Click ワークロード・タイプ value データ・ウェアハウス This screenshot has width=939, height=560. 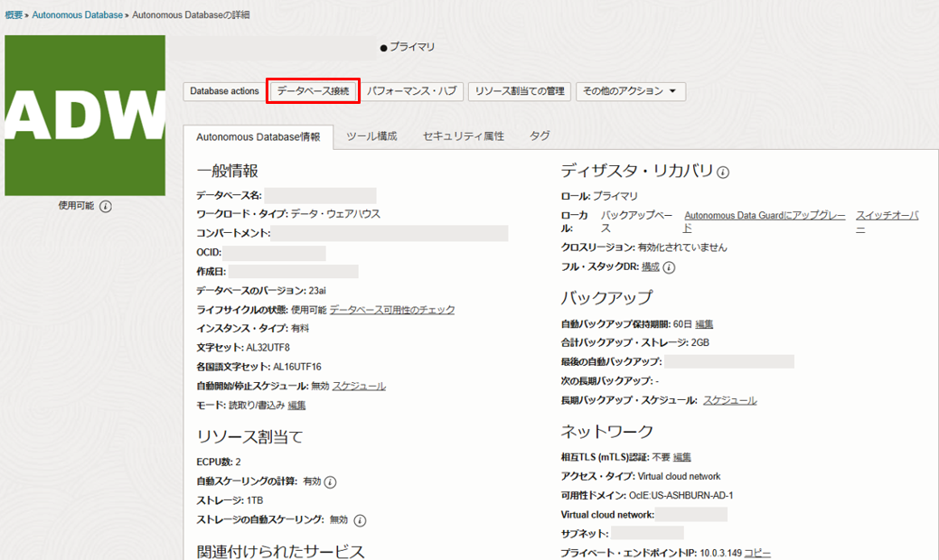point(335,214)
